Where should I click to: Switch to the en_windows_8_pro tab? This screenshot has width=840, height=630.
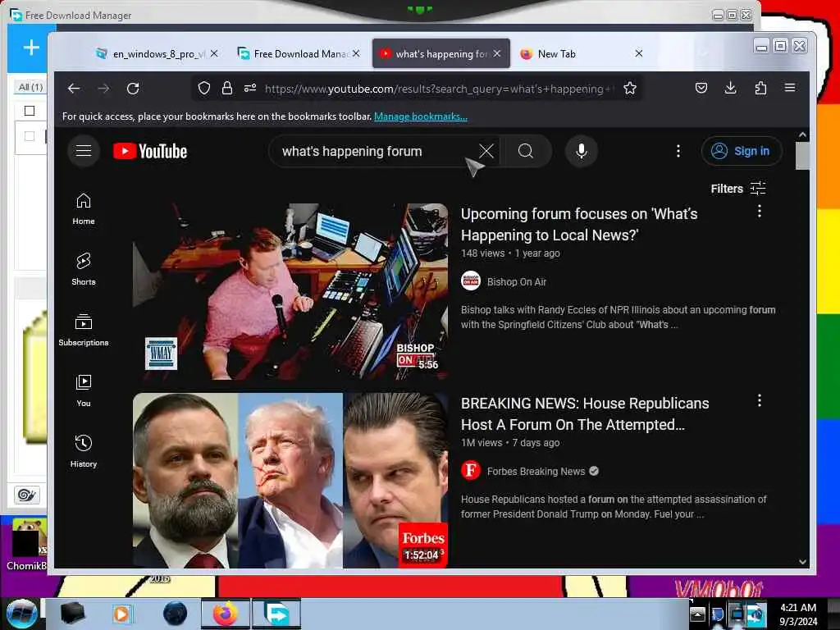tap(157, 53)
